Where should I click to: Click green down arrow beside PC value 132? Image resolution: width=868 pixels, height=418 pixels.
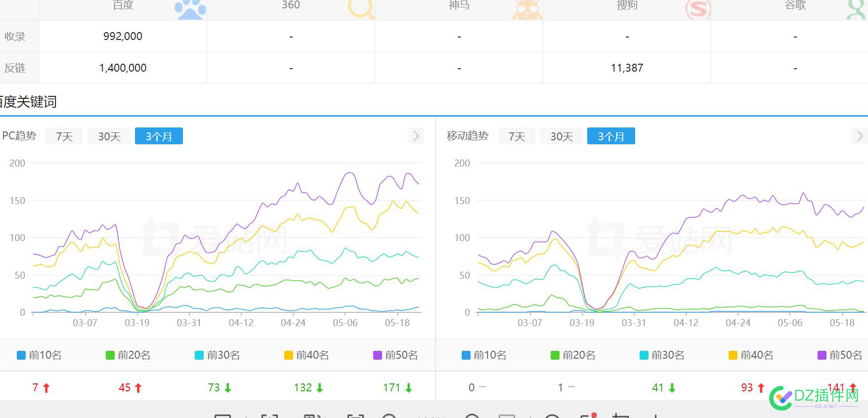point(320,388)
